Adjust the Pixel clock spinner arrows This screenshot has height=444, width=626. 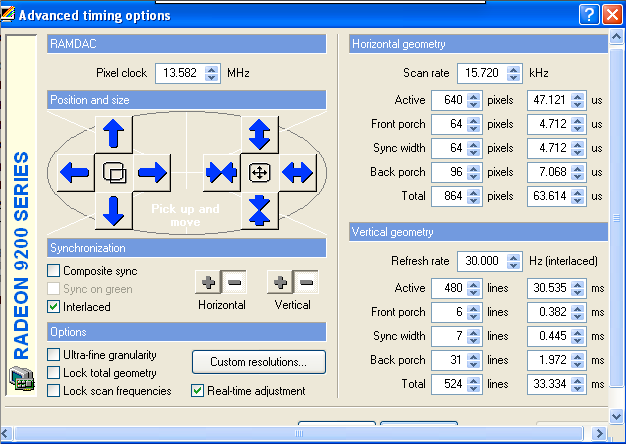(212, 73)
